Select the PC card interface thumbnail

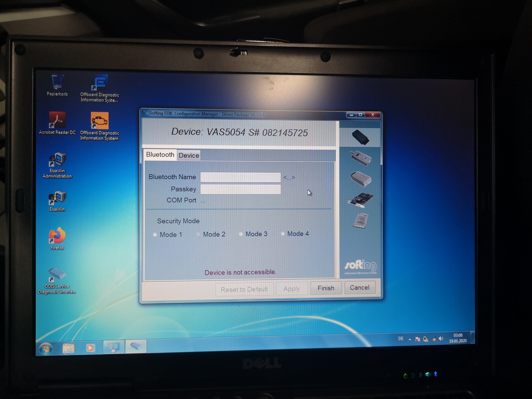coord(360,220)
